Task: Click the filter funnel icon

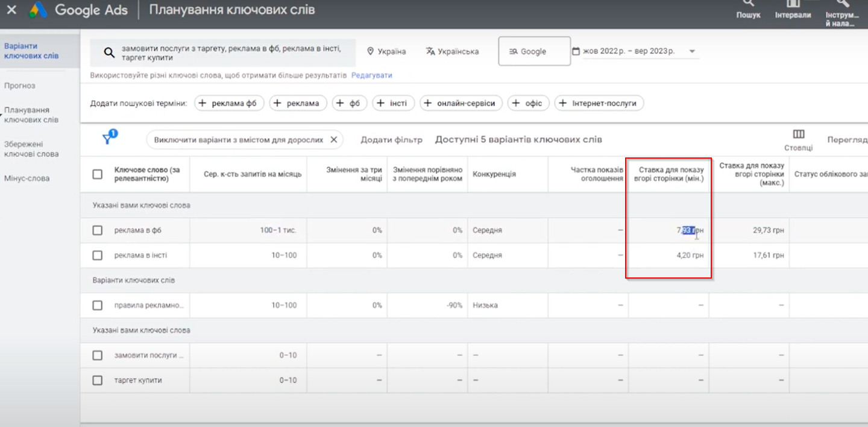Action: click(108, 139)
